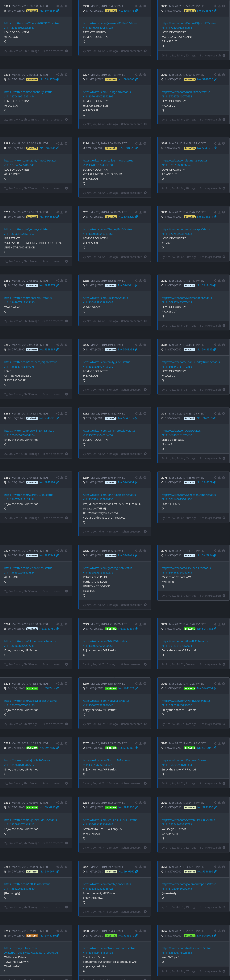Screen dimensions: 230x980
Task: Click the blue ID d0eafc badge on post 3289
Action: [x=32, y=285]
